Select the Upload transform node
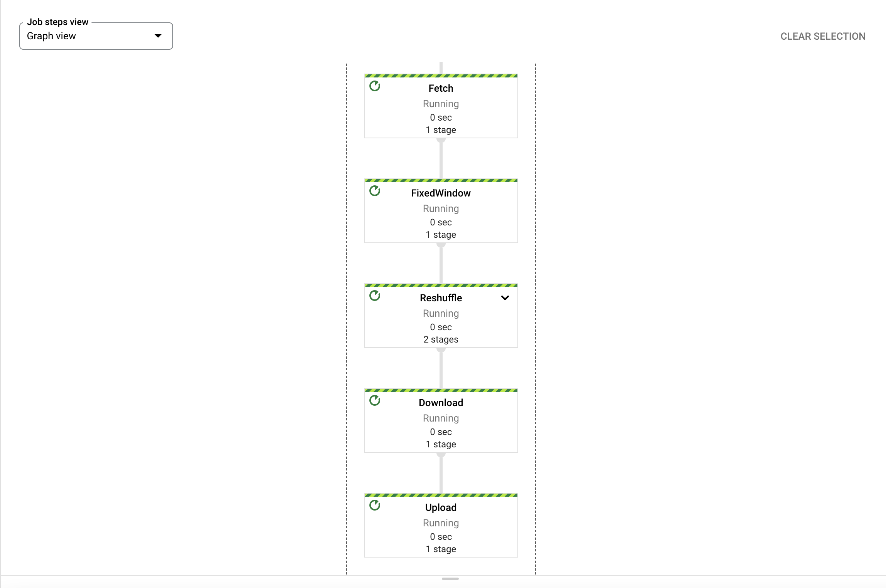This screenshot has width=886, height=588. [441, 507]
